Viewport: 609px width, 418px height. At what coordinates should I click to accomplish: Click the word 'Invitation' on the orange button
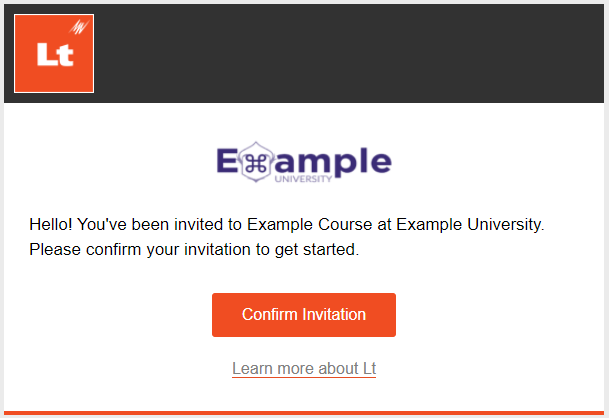tap(334, 314)
